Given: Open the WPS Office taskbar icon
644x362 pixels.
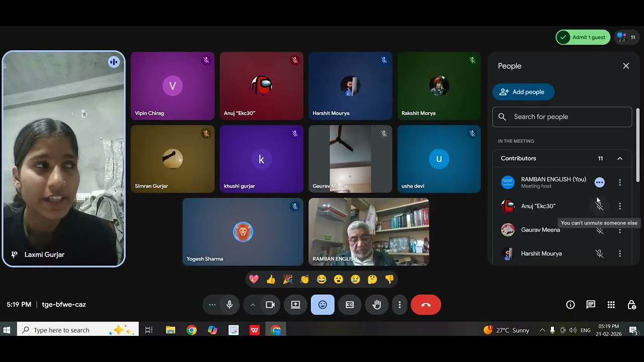Looking at the screenshot, I should pyautogui.click(x=255, y=330).
